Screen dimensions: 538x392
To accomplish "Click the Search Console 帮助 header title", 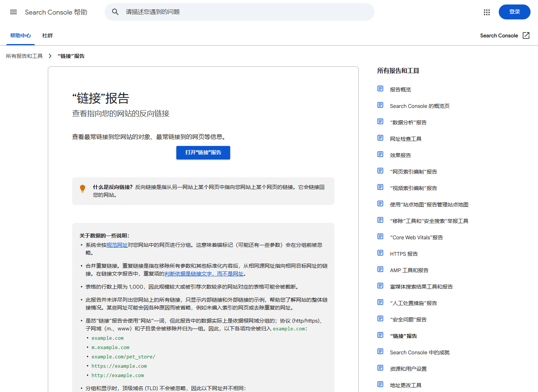I will (56, 12).
